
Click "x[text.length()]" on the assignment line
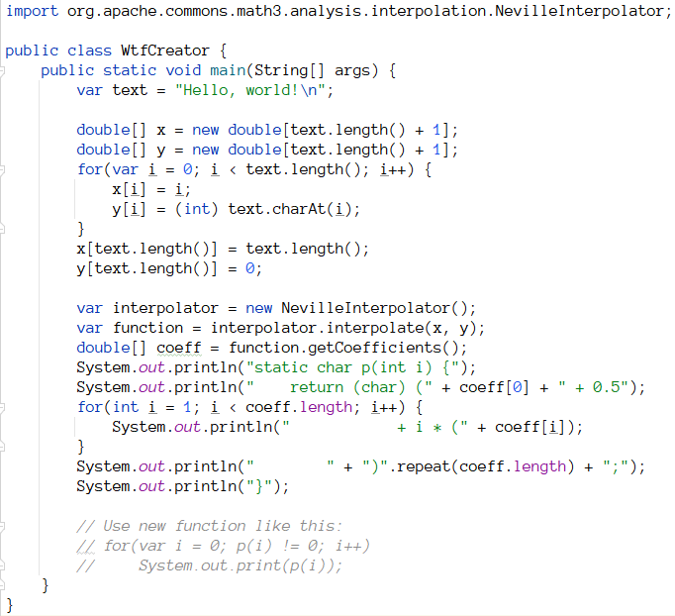146,249
